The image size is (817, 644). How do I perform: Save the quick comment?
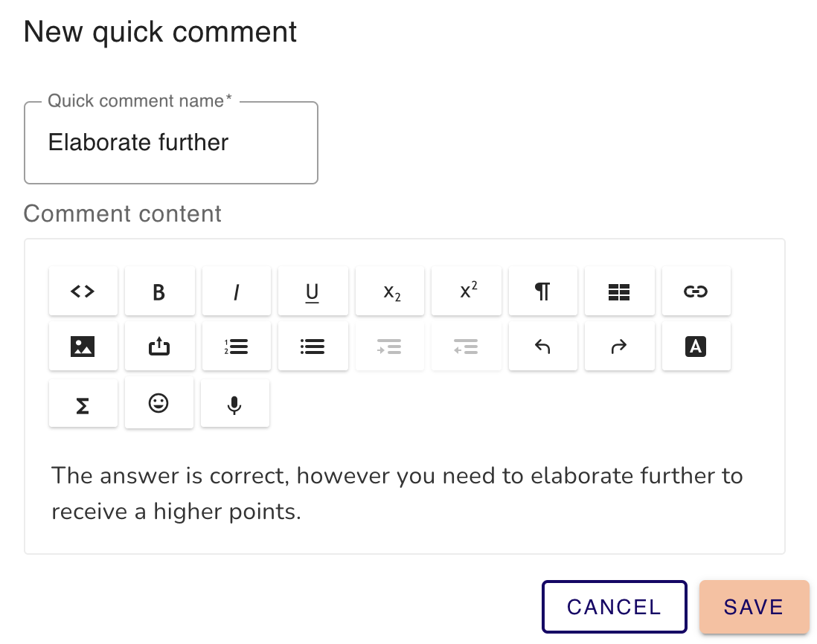click(754, 607)
